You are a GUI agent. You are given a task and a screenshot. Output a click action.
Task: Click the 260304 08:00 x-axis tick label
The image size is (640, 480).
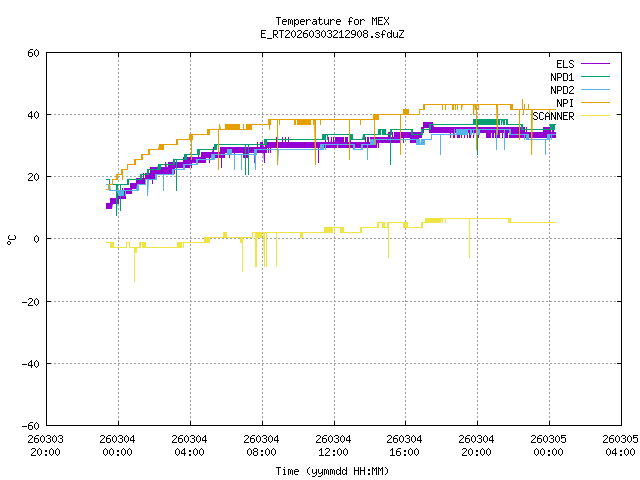pyautogui.click(x=261, y=445)
